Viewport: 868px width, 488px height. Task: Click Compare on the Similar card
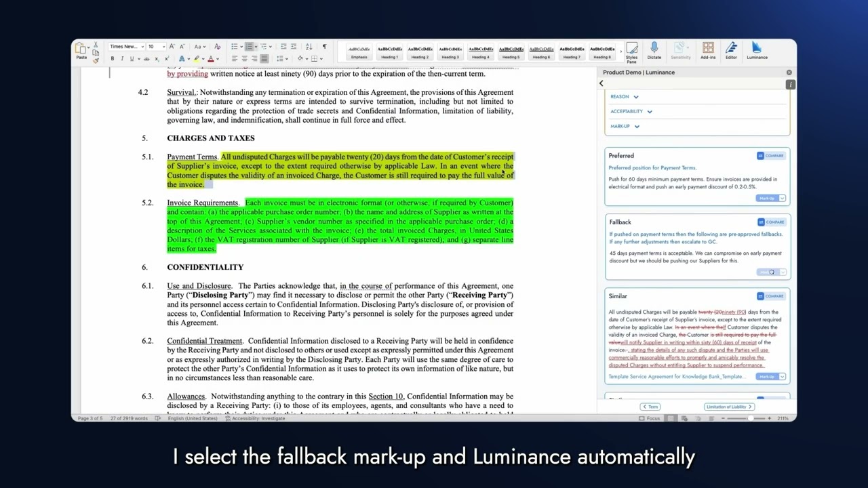(x=771, y=296)
